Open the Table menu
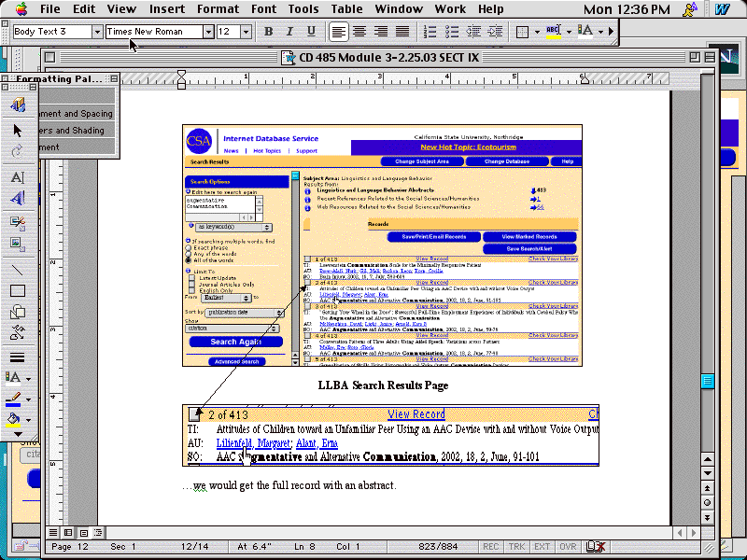This screenshot has width=747, height=560. (x=346, y=9)
